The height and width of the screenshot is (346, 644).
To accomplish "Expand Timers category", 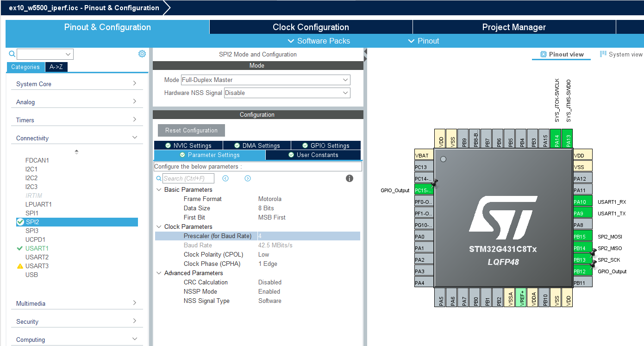I will tap(77, 120).
